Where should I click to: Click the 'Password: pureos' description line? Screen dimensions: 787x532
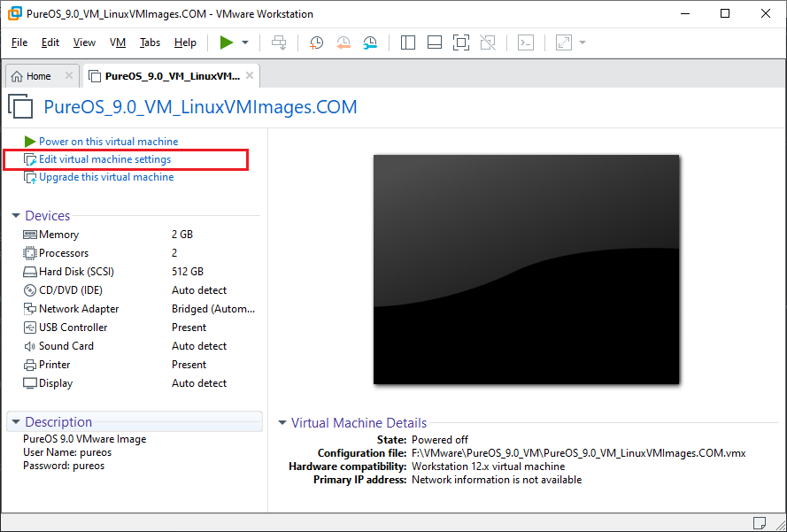[64, 466]
